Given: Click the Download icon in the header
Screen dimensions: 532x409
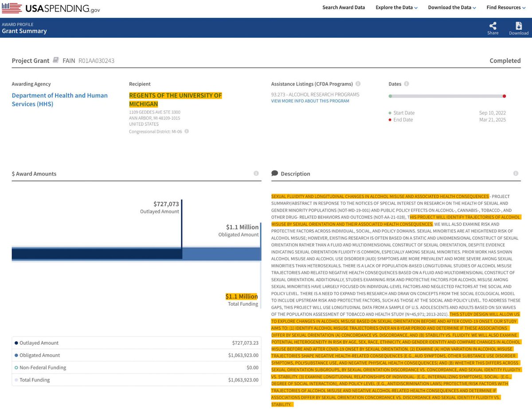Looking at the screenshot, I should [519, 26].
